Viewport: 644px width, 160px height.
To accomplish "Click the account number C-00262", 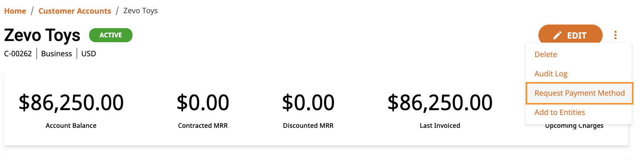I will pos(18,54).
